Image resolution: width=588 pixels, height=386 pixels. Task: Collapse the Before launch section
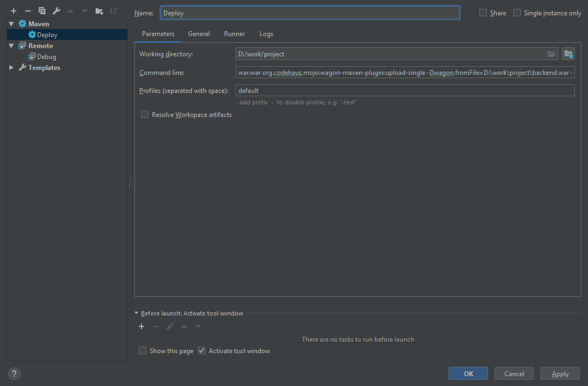pyautogui.click(x=136, y=313)
